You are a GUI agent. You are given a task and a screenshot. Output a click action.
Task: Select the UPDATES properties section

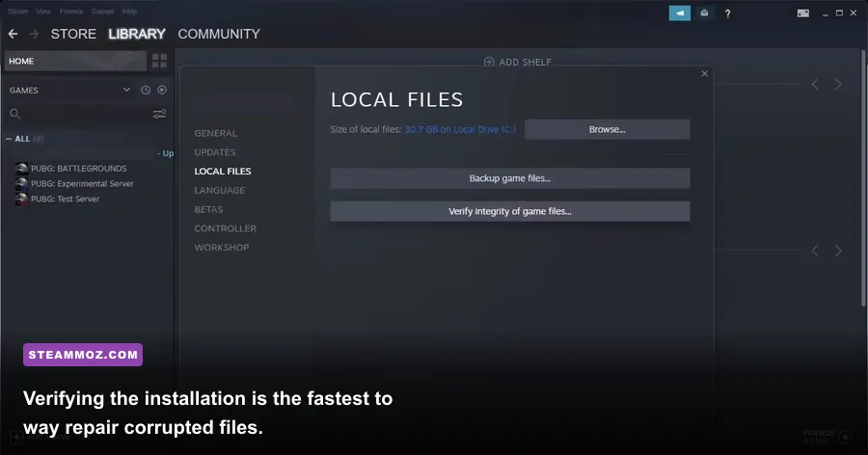(x=215, y=152)
